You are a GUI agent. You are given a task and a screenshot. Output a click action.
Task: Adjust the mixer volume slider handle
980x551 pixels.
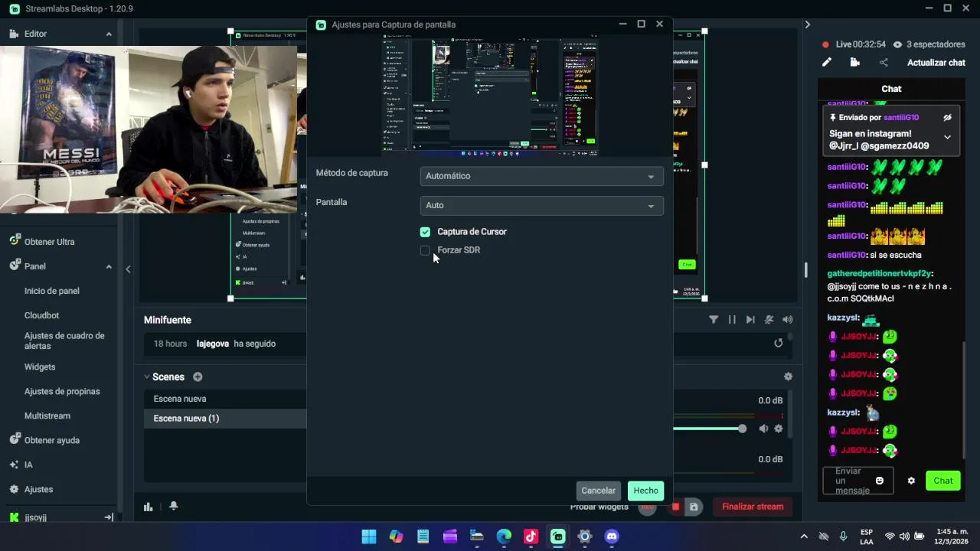742,429
